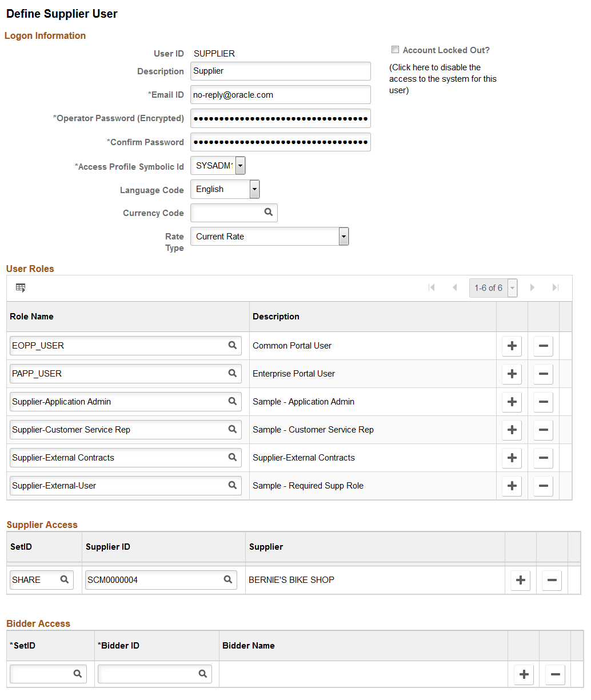
Task: Open the Bidder ID lookup
Action: pos(203,674)
